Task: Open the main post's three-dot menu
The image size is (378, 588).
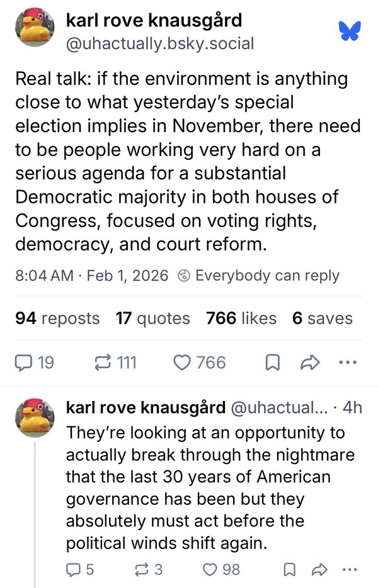Action: pyautogui.click(x=348, y=363)
